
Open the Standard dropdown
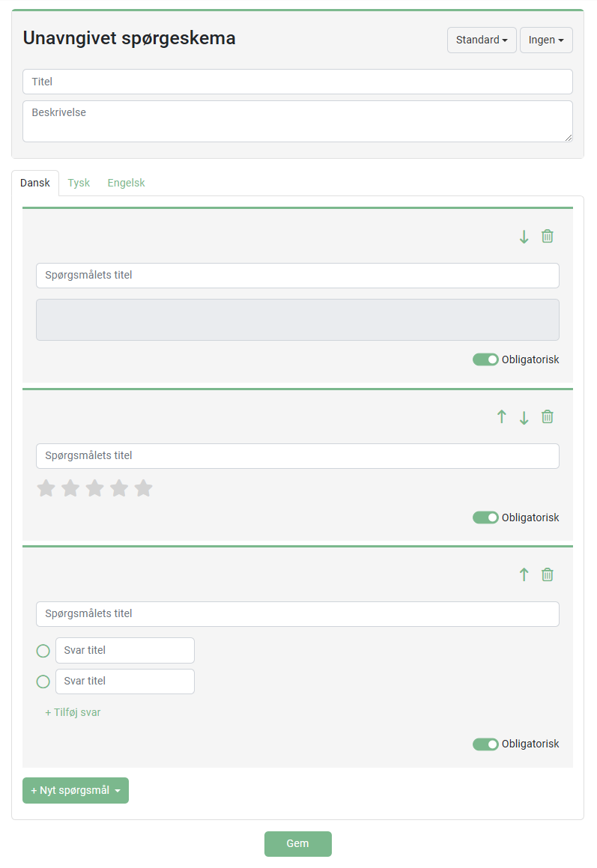[482, 40]
